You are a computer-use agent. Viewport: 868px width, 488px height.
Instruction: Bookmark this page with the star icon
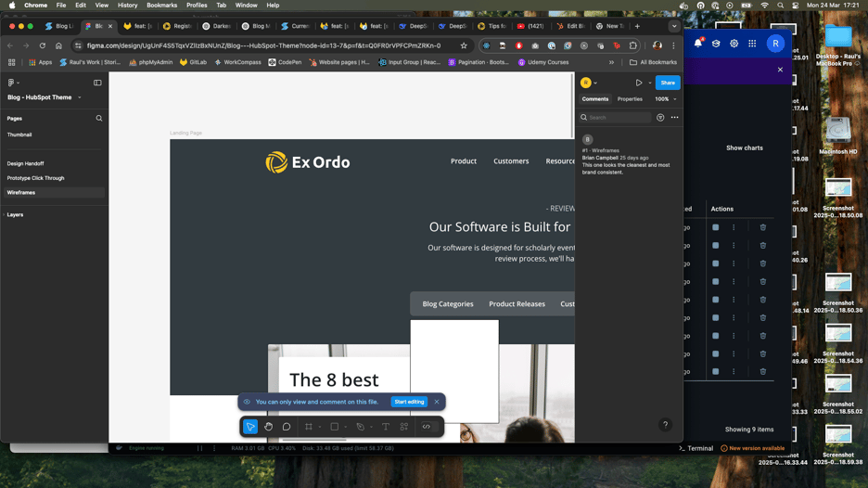click(x=464, y=45)
